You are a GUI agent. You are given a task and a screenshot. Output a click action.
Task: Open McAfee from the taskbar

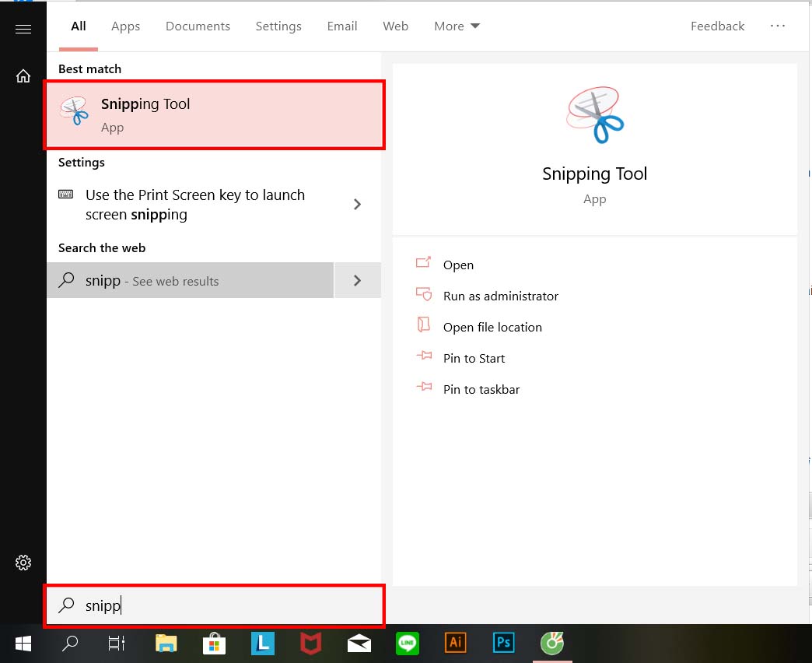click(310, 644)
